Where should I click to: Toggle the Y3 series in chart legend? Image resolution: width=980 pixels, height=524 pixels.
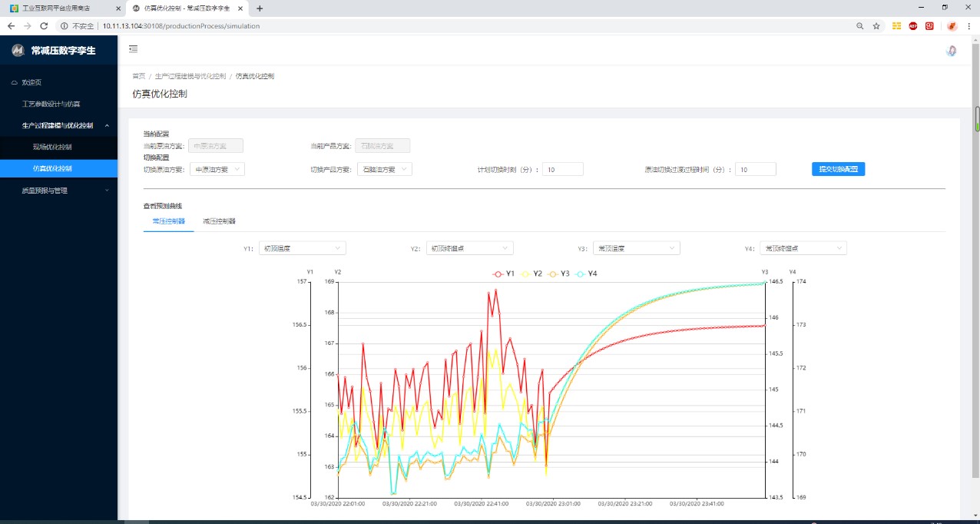[558, 274]
